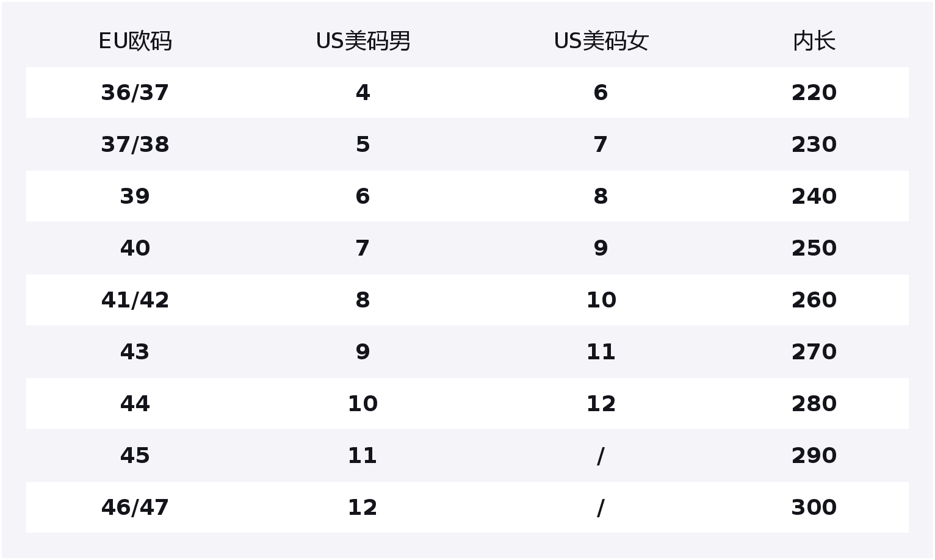Image resolution: width=935 pixels, height=560 pixels.
Task: Click the 250 inner length value
Action: coord(814,248)
